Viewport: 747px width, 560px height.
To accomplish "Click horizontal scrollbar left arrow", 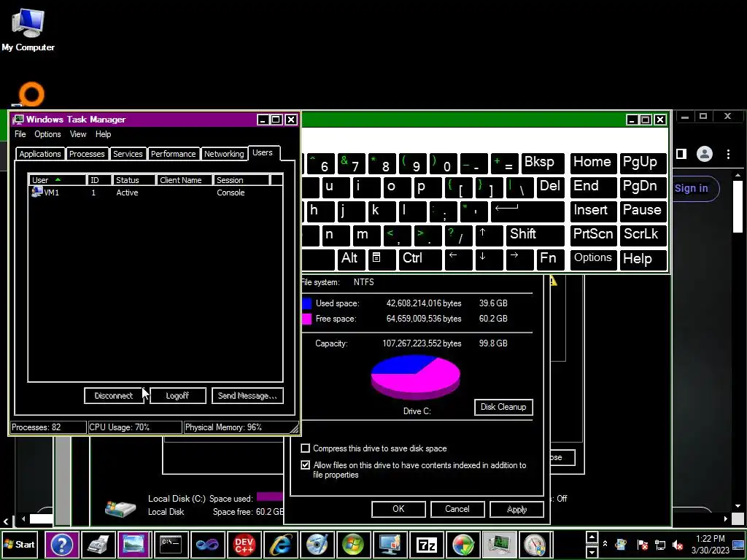I will (x=23, y=518).
